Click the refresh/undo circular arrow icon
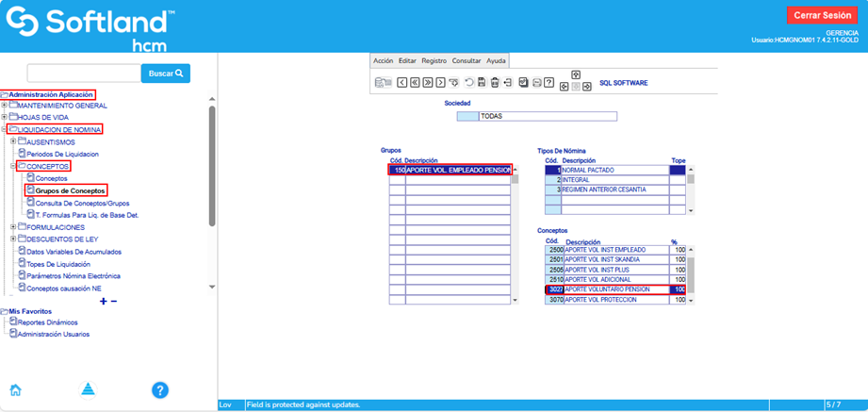 tap(468, 83)
